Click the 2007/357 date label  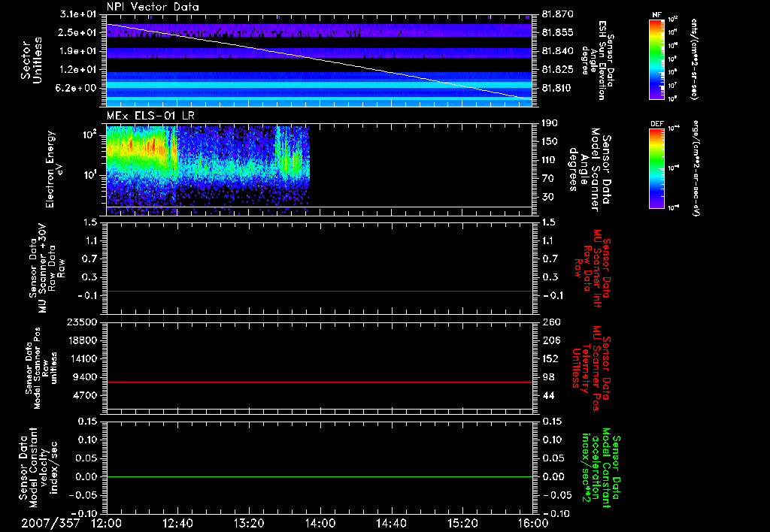click(x=51, y=523)
